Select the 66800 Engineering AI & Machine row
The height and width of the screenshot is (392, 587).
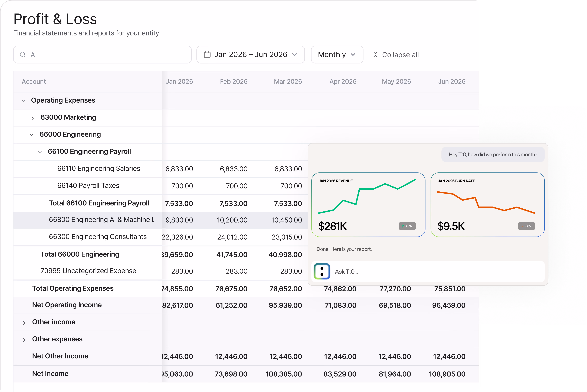point(160,220)
